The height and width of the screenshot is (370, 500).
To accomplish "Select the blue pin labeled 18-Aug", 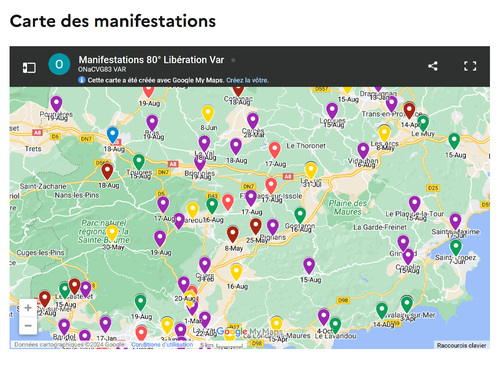I will tap(113, 135).
